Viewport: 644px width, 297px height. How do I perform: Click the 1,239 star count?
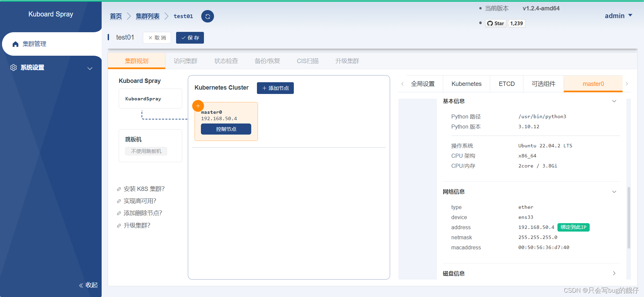(517, 23)
